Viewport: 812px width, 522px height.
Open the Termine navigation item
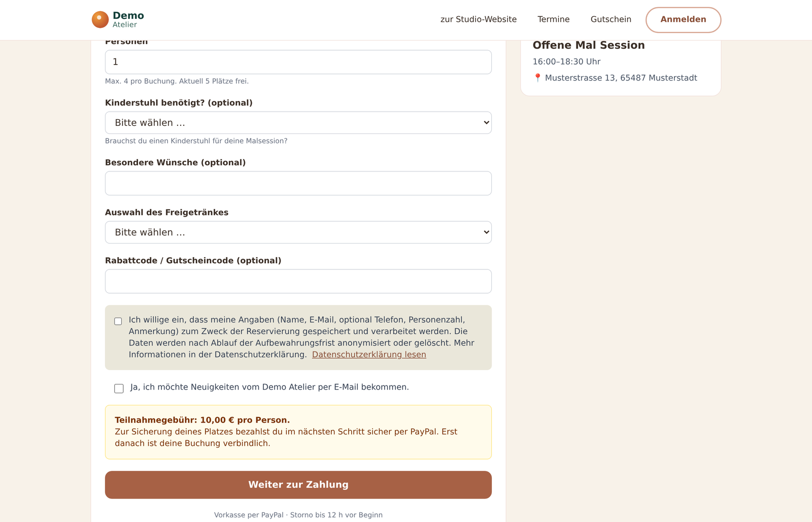(554, 19)
